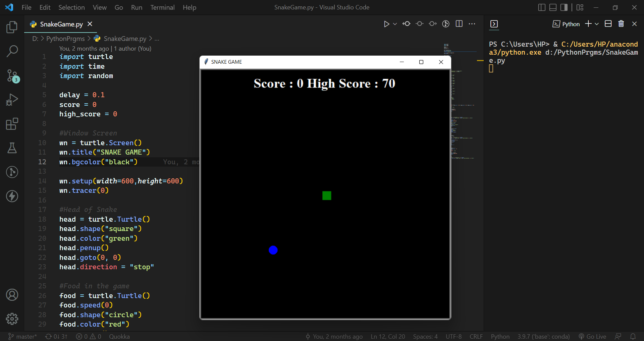Open the Thunder Client lightning icon
The image size is (644, 341).
click(12, 196)
